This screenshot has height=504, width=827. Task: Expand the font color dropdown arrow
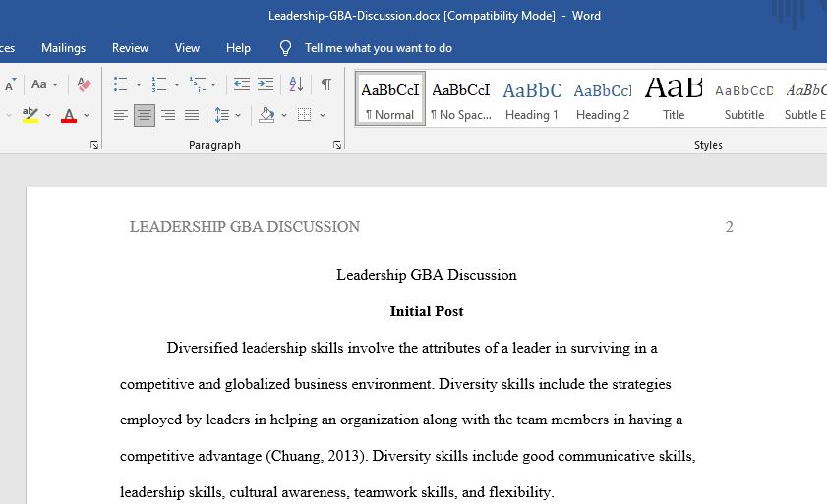[87, 115]
